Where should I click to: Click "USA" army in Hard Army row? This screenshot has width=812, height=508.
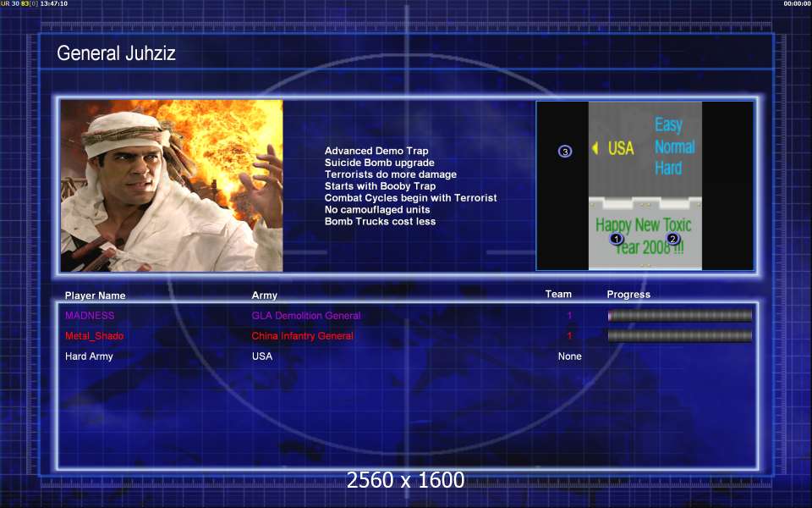point(262,356)
